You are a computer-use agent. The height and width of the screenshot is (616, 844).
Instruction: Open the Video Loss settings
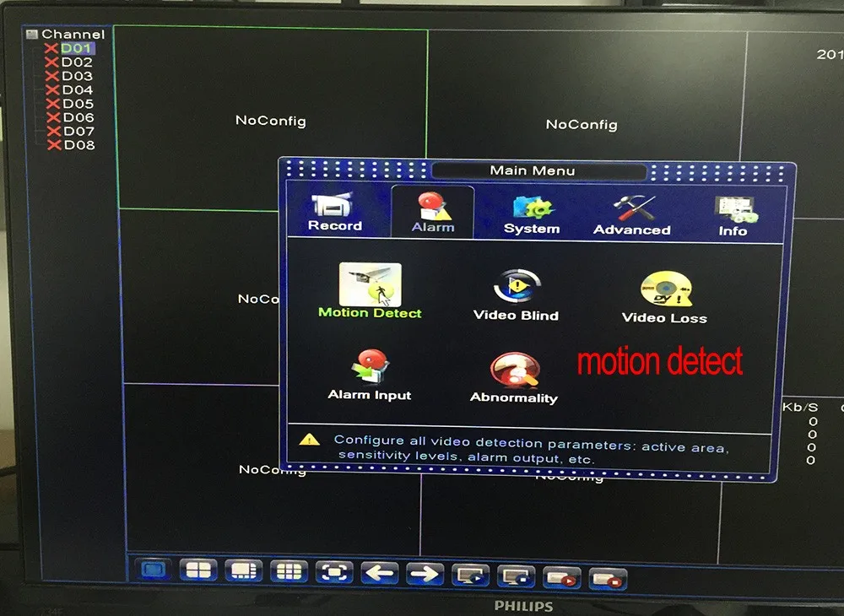tap(665, 298)
